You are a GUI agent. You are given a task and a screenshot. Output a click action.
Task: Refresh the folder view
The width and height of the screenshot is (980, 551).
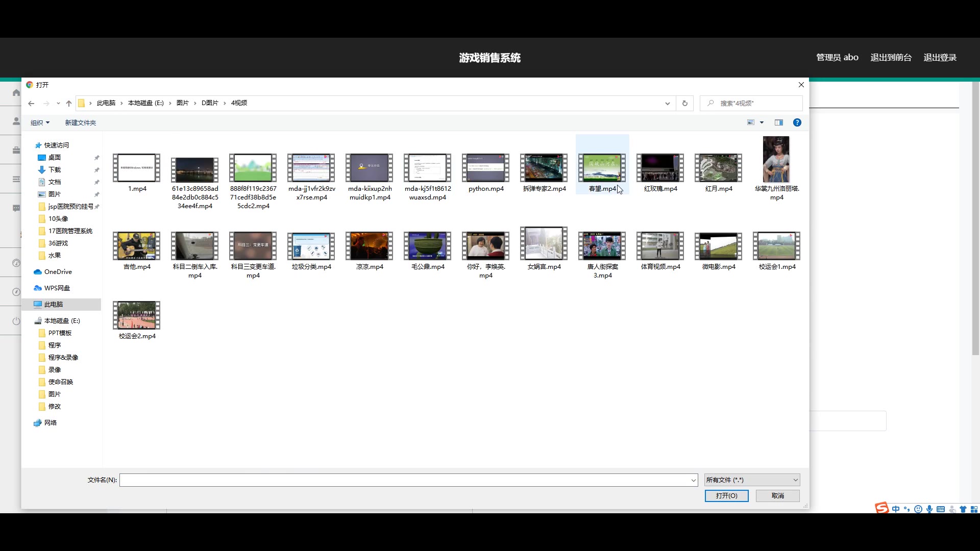point(685,104)
